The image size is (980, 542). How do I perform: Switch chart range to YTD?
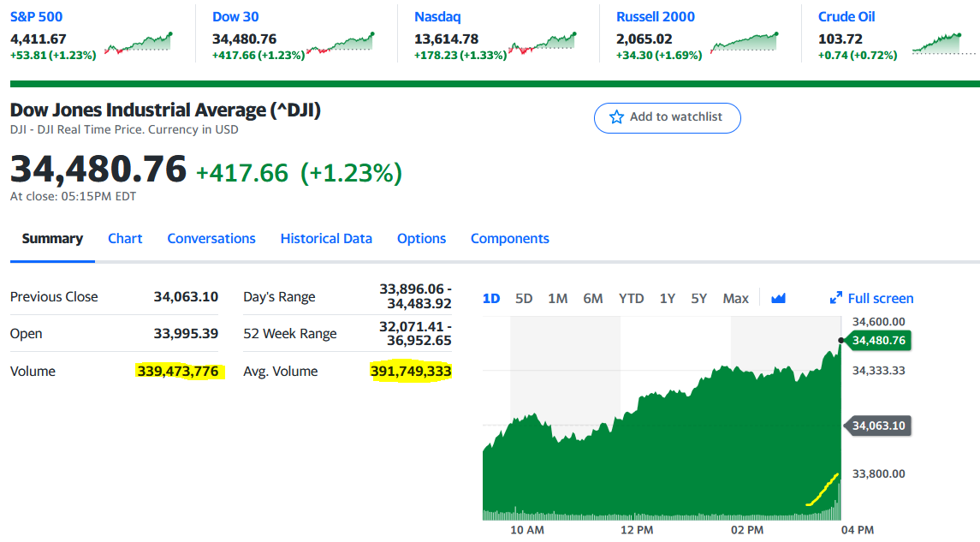(632, 298)
